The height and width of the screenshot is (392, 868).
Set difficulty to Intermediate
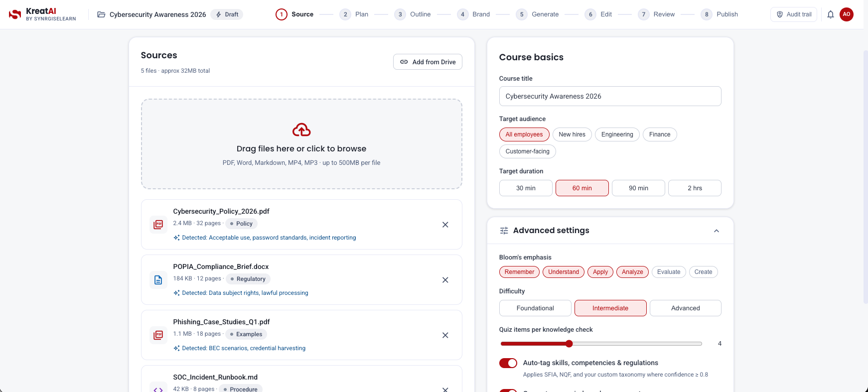[x=610, y=308]
